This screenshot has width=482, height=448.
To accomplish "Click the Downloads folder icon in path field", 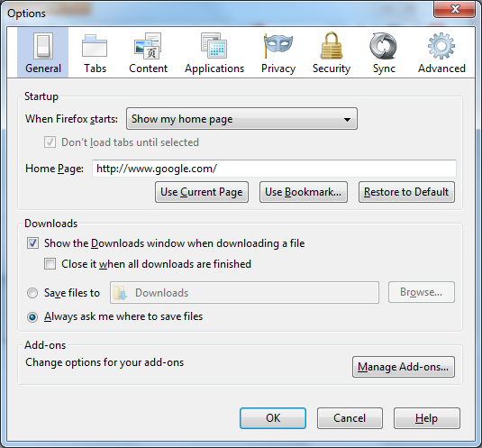I will coord(120,293).
